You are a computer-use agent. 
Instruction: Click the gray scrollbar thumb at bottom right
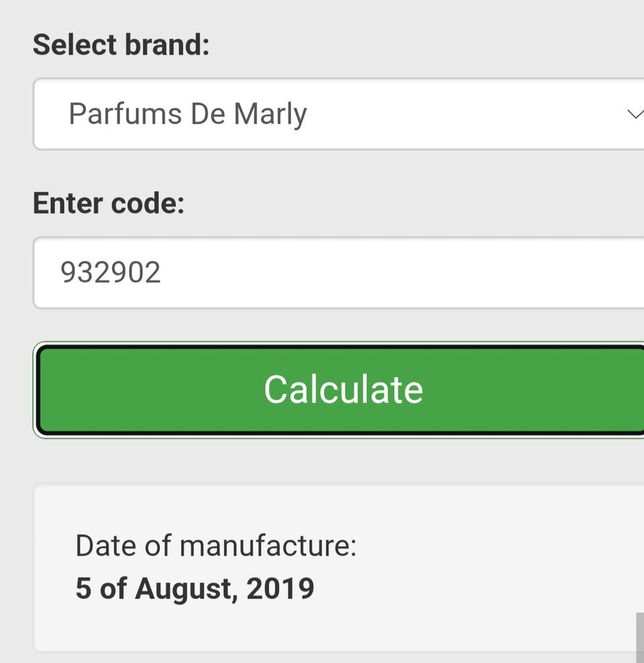(639, 637)
